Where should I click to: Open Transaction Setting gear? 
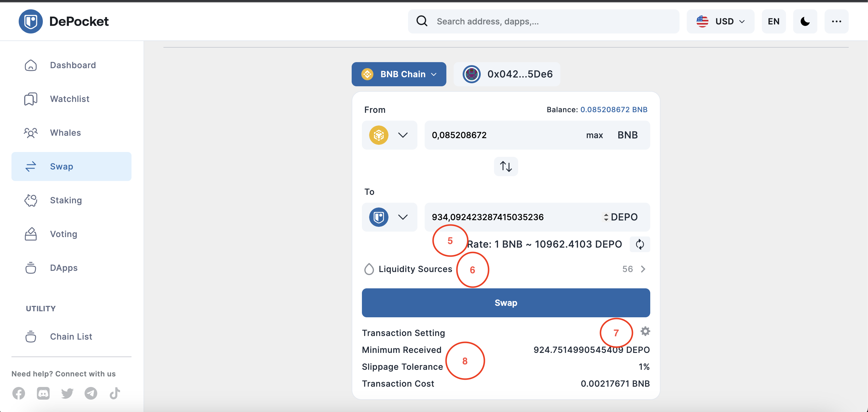pos(645,331)
